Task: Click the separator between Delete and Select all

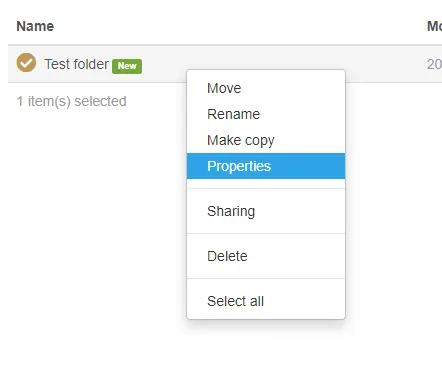Action: (x=266, y=279)
